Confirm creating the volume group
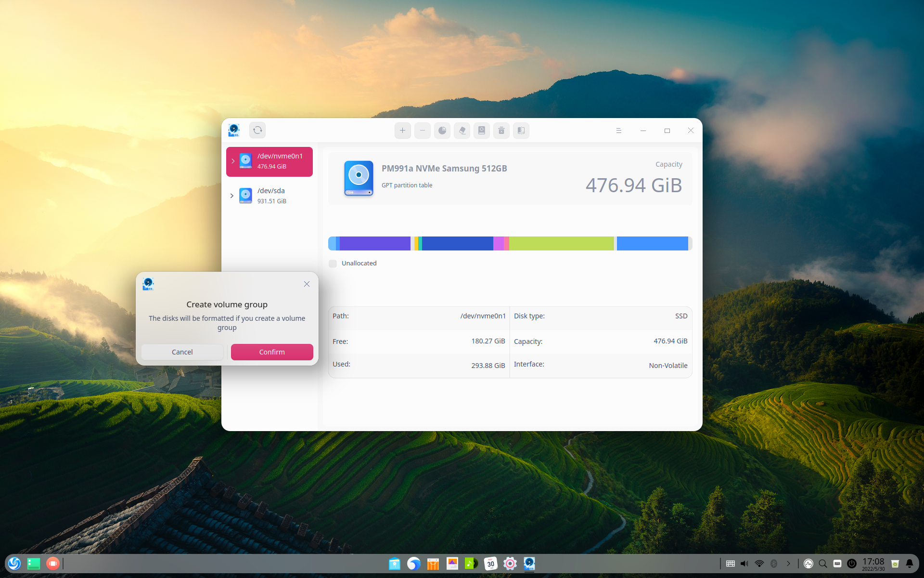The height and width of the screenshot is (578, 924). tap(272, 352)
